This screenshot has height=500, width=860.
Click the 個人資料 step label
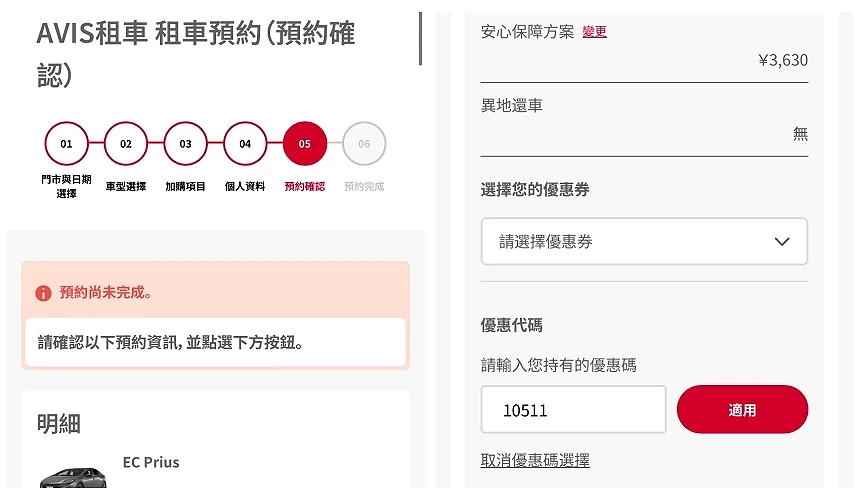(245, 186)
